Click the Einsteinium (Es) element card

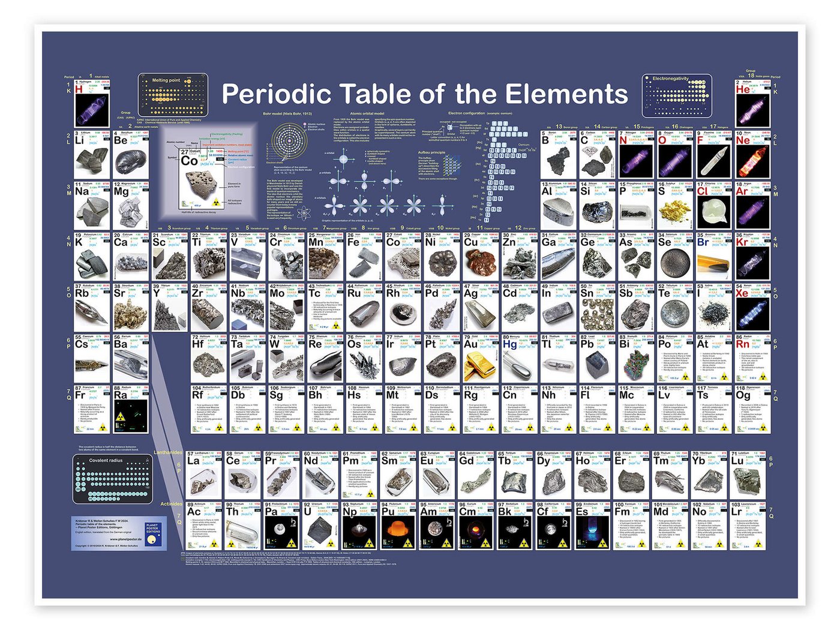tap(593, 526)
